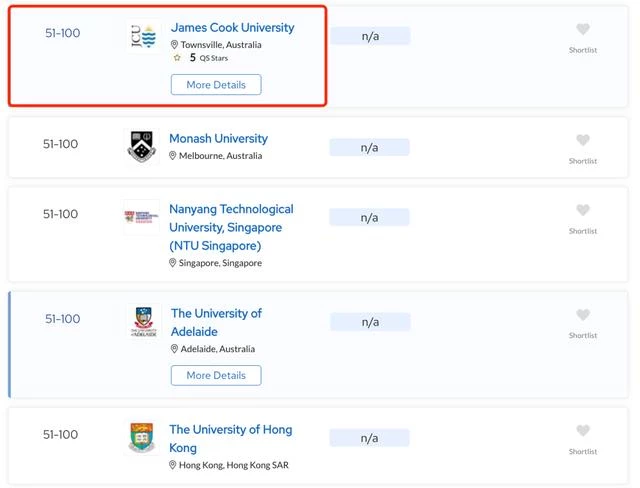Click Townsville, Australia location text
The width and height of the screenshot is (640, 488).
point(221,44)
